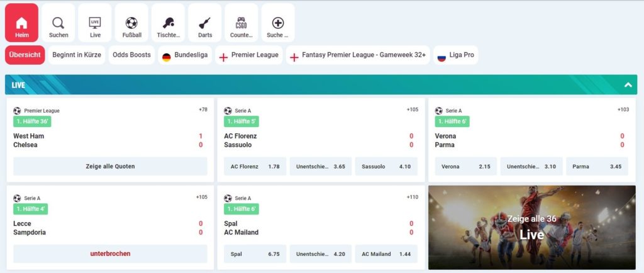
Task: Collapse the LIVE section with chevron
Action: pos(628,85)
